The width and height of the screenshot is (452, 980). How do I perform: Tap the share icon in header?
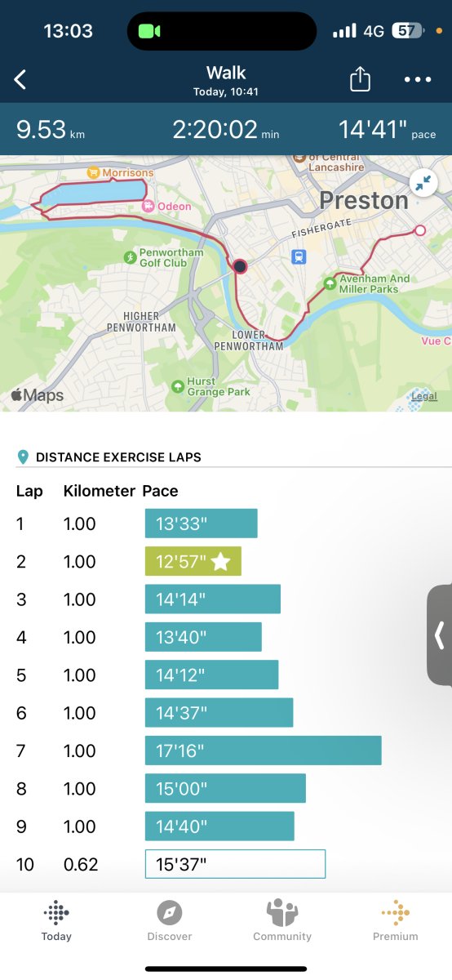point(360,79)
